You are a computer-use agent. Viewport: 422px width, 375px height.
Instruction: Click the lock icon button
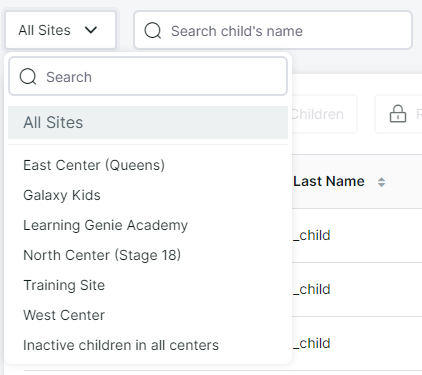(398, 114)
